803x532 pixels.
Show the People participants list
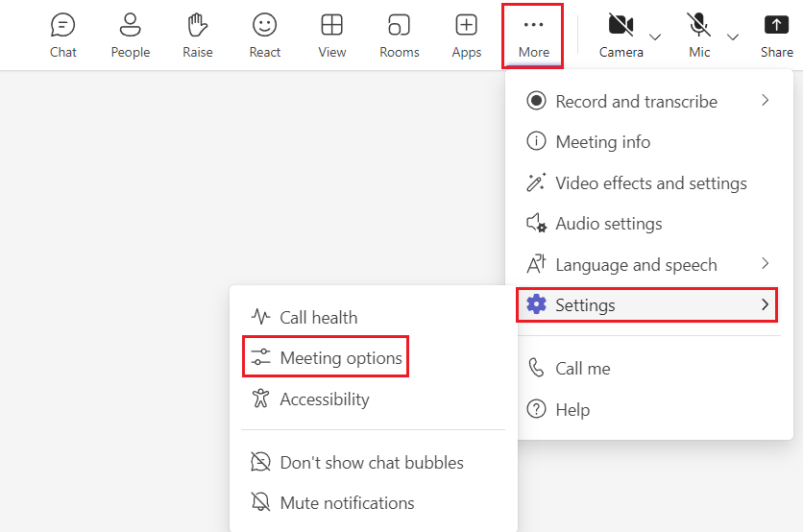pyautogui.click(x=130, y=35)
